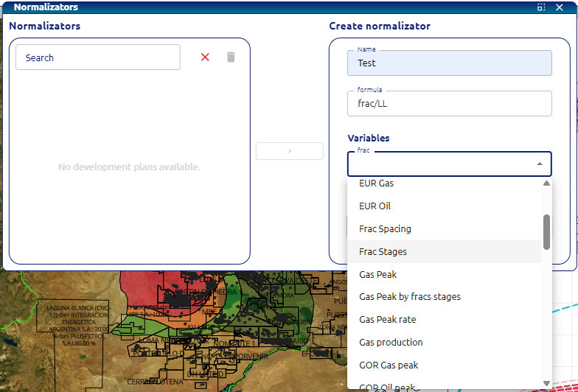
Task: Click the Formula field with frac/LL
Action: 449,104
